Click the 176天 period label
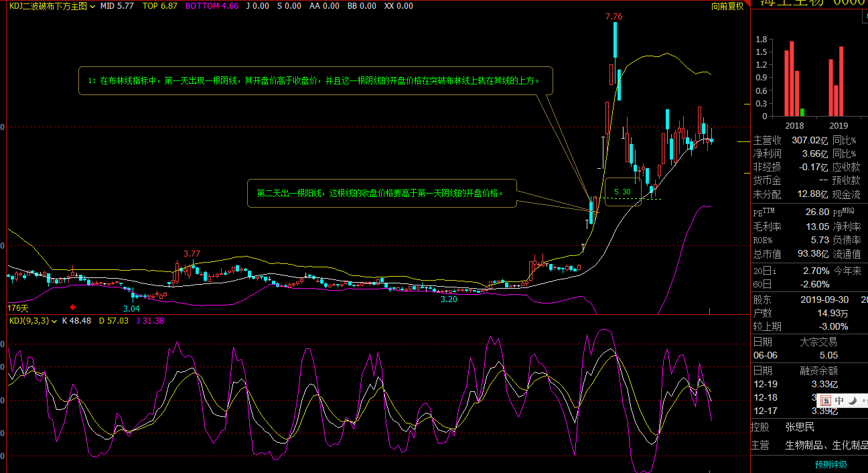Image resolution: width=868 pixels, height=473 pixels. [x=18, y=308]
